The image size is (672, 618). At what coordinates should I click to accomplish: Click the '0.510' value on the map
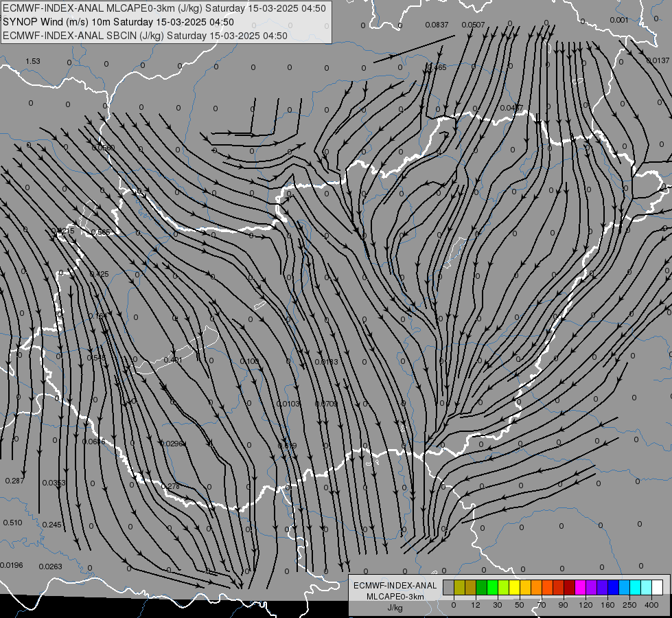click(12, 523)
